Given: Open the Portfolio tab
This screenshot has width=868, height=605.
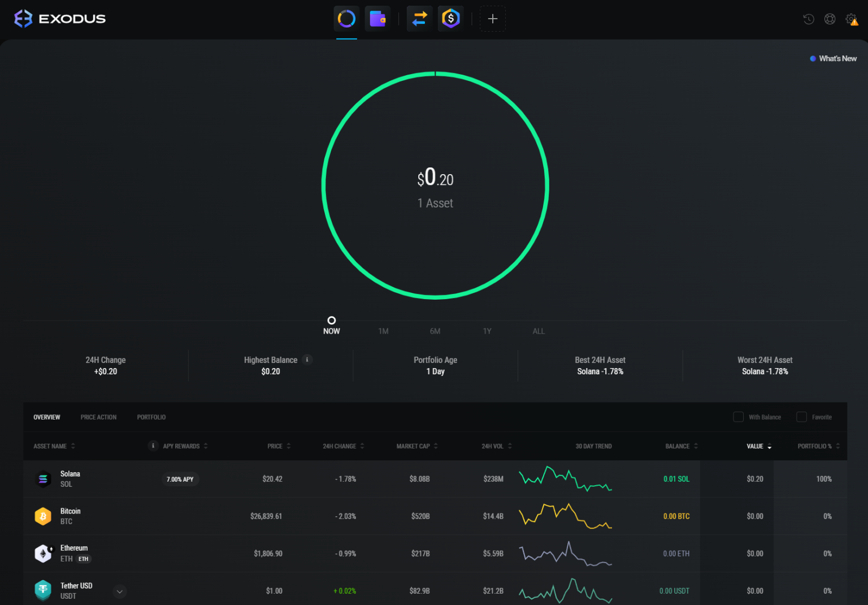Looking at the screenshot, I should click(x=151, y=417).
